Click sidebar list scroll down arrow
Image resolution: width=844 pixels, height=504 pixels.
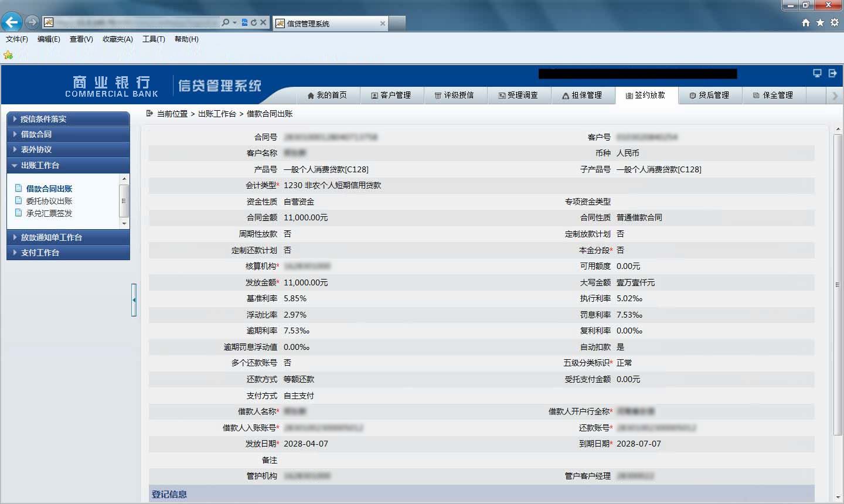[124, 223]
